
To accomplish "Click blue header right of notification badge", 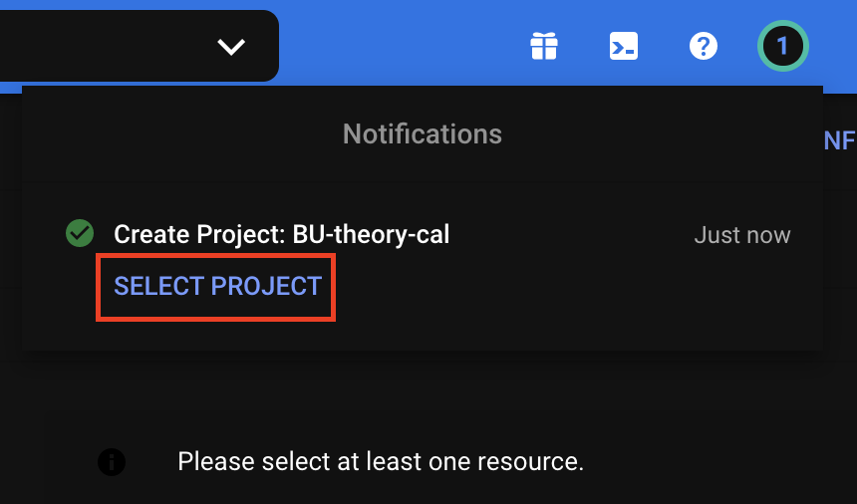I will pos(833,46).
